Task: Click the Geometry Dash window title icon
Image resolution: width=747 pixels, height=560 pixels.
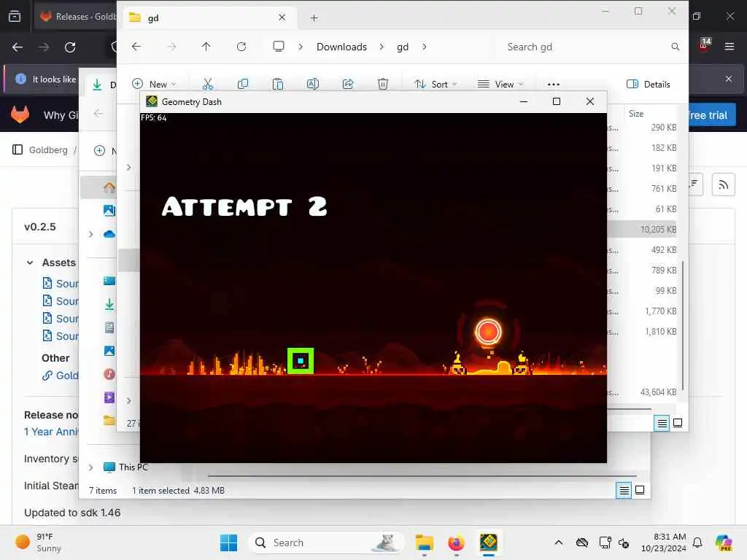Action: [x=152, y=101]
